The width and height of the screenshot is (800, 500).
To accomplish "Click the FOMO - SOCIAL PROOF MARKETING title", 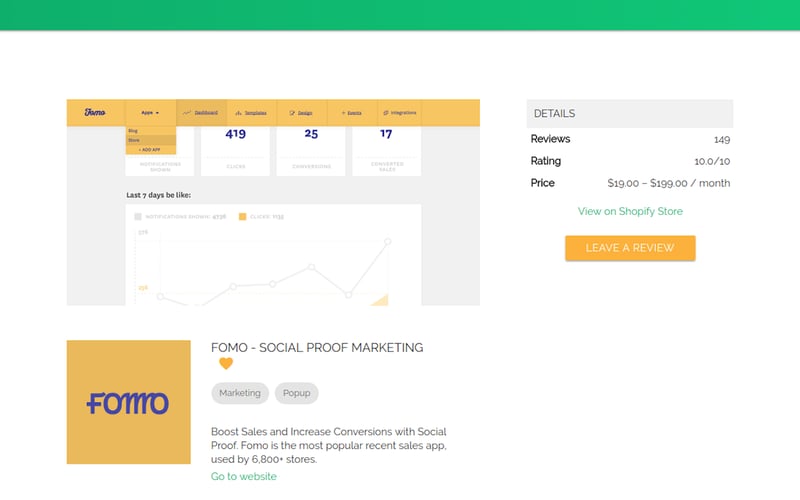I will [x=317, y=347].
